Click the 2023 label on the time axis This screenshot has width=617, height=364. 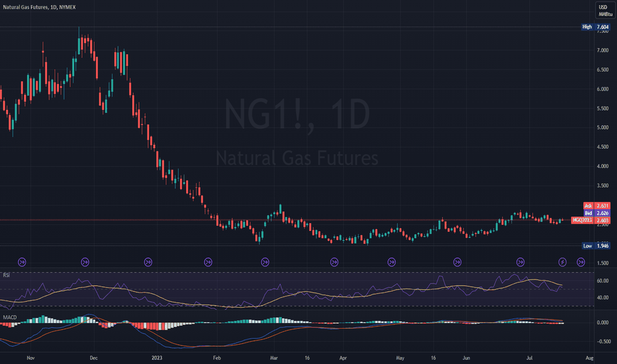[x=157, y=358]
